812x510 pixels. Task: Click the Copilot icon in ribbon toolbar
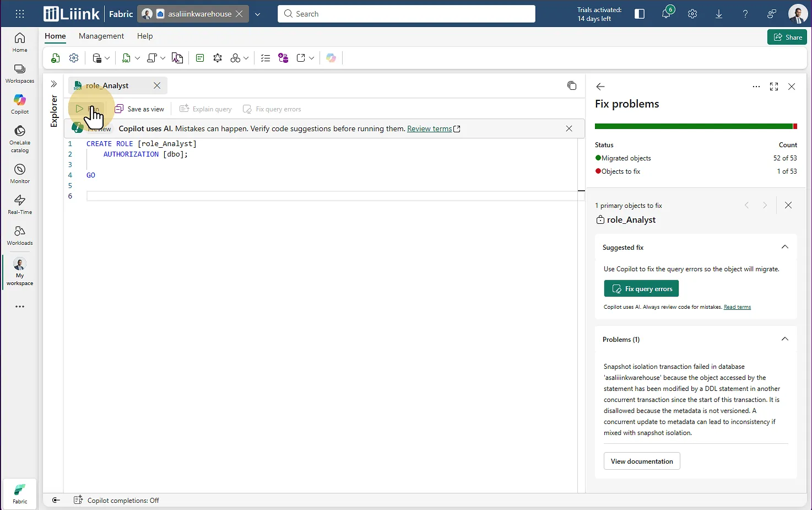point(331,58)
